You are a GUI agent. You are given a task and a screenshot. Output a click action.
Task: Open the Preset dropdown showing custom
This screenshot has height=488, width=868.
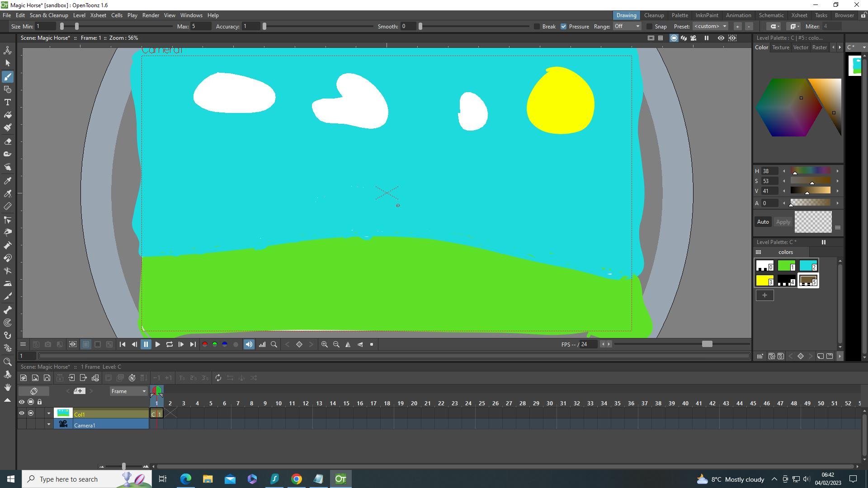[x=710, y=26]
